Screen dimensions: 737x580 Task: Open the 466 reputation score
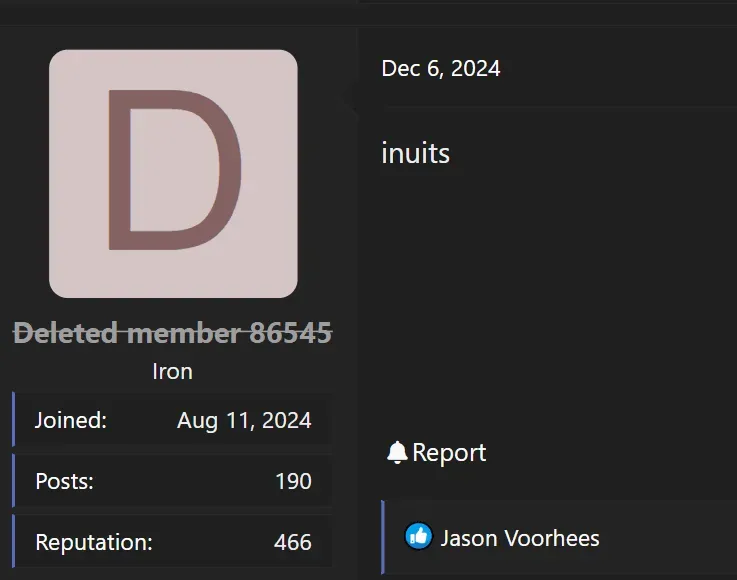(x=292, y=542)
